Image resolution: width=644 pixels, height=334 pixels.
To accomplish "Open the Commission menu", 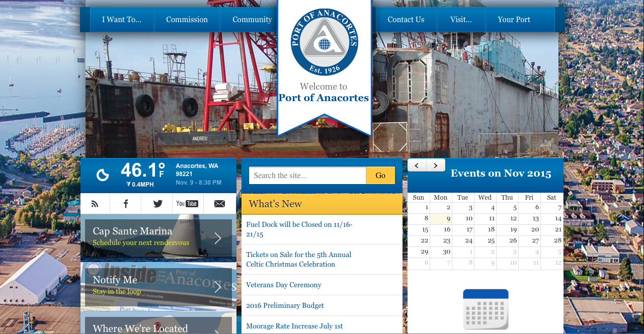I will 187,20.
